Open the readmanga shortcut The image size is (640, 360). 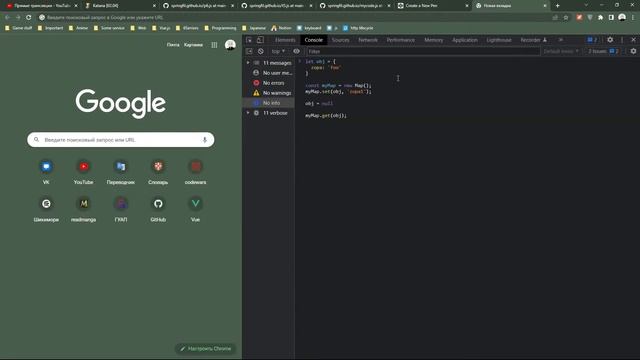(x=84, y=209)
